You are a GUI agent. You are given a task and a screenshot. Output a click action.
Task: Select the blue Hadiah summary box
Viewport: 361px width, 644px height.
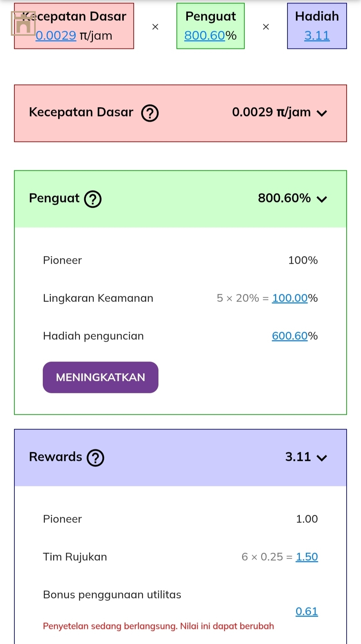click(x=317, y=26)
